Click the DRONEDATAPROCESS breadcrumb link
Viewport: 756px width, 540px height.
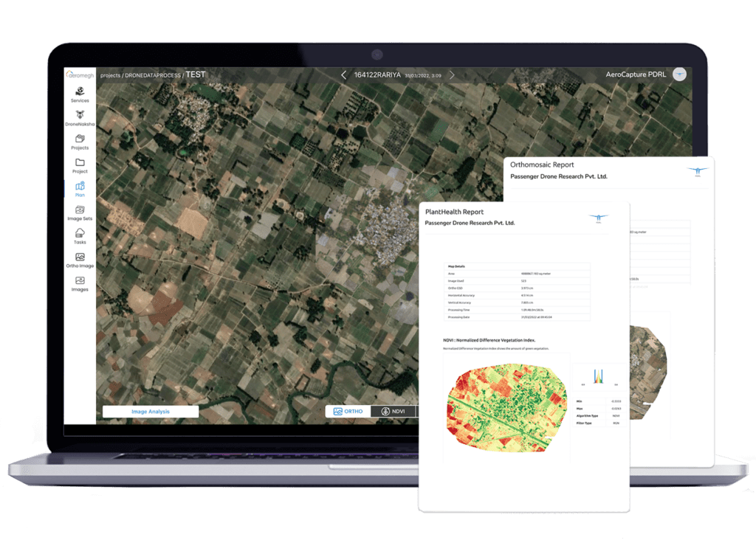[x=152, y=75]
